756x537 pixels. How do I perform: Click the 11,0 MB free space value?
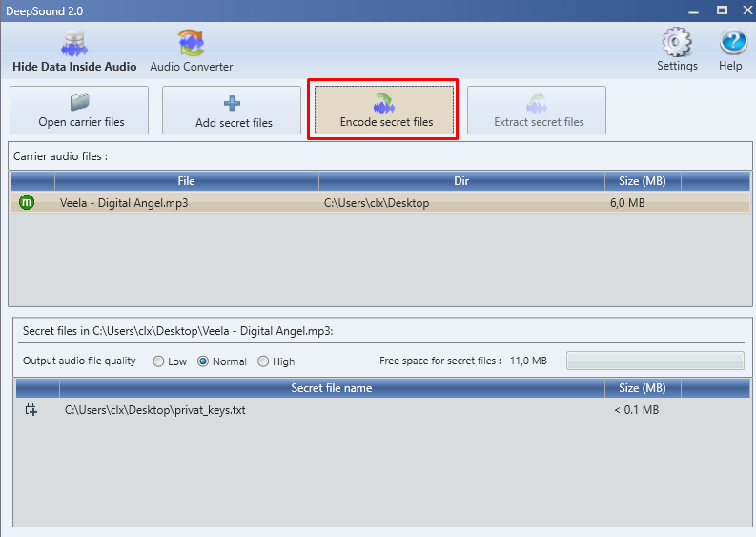528,361
